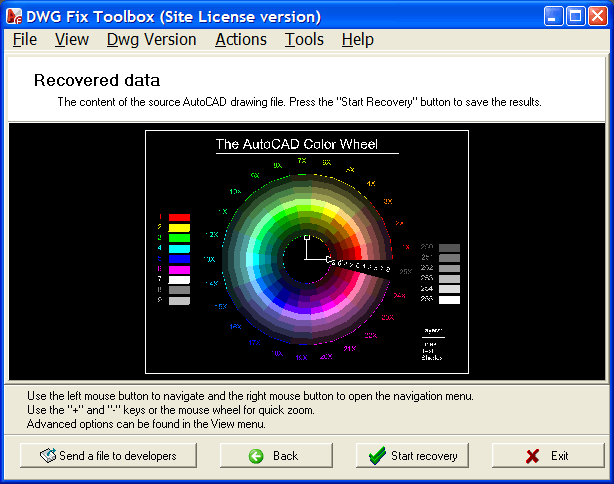Viewport: 614px width, 484px height.
Task: Exit the DWG Fix Toolbox
Action: click(x=548, y=455)
